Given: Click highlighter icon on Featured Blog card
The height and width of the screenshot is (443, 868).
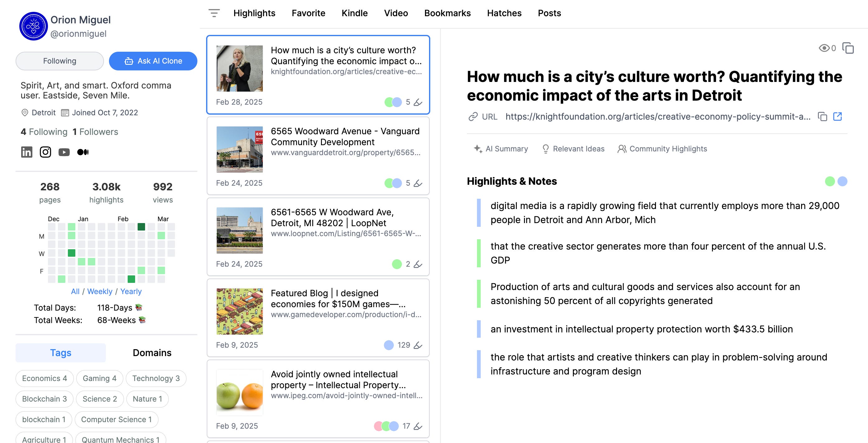Looking at the screenshot, I should [418, 345].
